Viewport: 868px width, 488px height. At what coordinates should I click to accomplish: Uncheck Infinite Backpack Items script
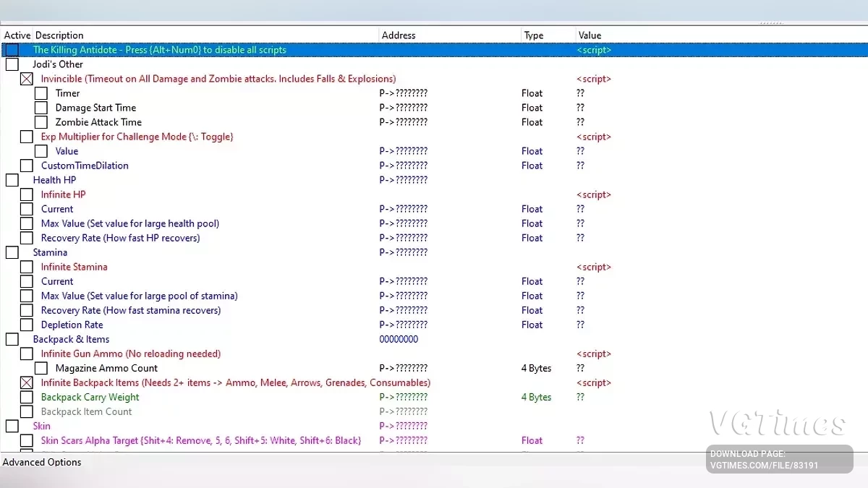[x=27, y=382]
